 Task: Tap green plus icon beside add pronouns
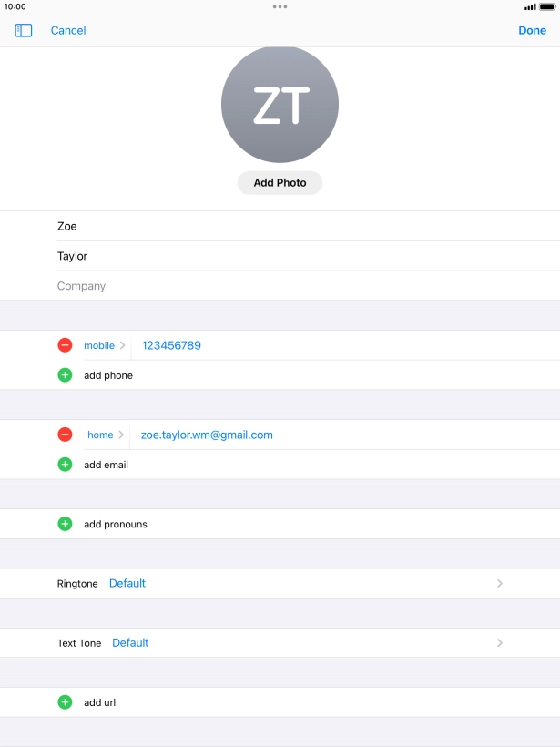65,524
